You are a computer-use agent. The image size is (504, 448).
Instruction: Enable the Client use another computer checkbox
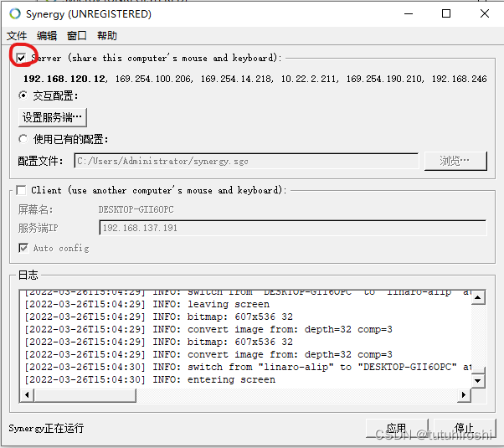[x=21, y=190]
